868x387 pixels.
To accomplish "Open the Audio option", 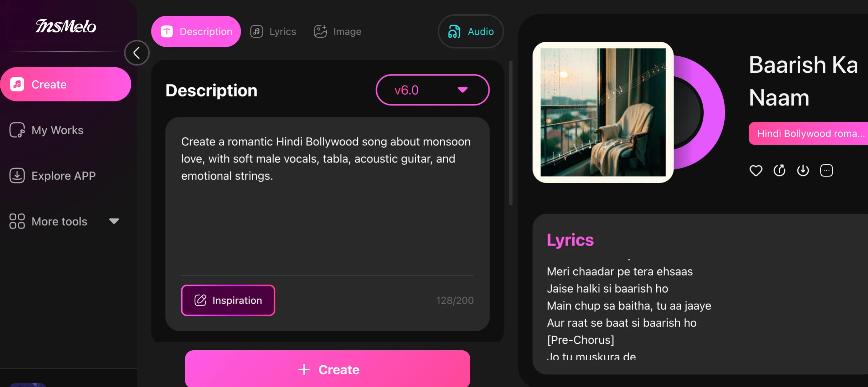I will click(471, 31).
